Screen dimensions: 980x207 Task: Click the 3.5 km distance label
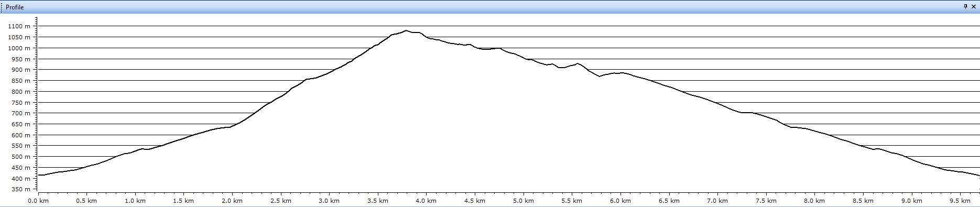click(x=378, y=201)
